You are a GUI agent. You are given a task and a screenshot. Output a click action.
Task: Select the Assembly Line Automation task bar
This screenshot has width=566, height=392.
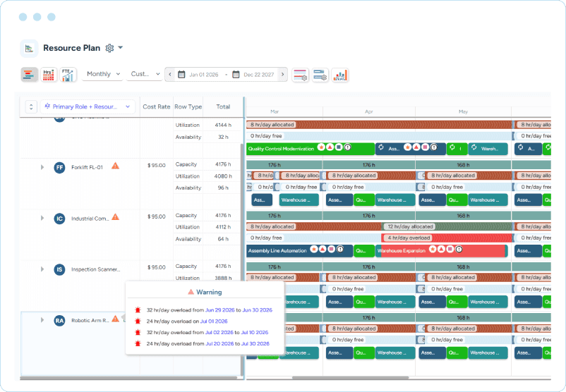click(300, 251)
